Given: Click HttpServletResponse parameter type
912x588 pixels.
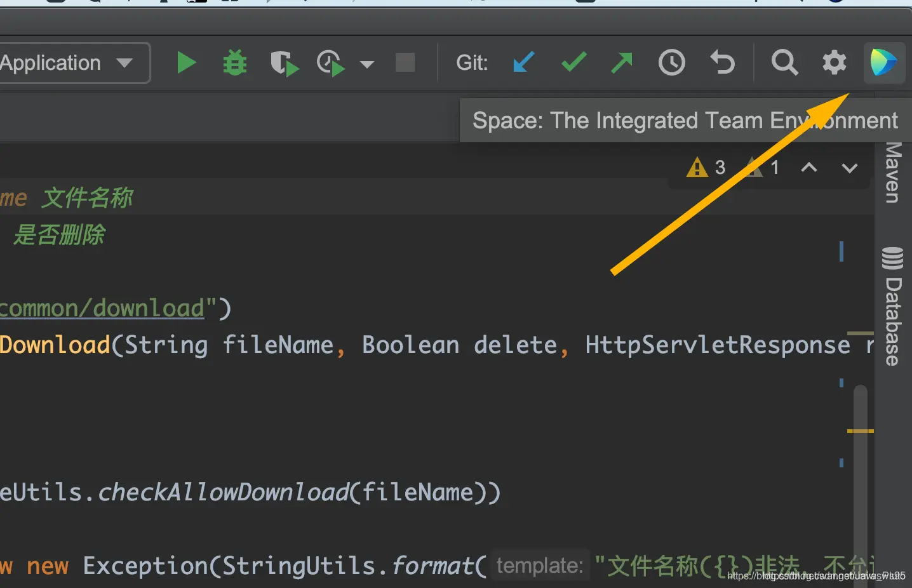Looking at the screenshot, I should point(718,345).
